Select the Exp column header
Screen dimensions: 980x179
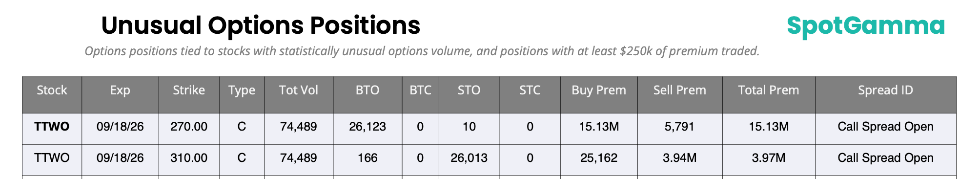[x=120, y=90]
